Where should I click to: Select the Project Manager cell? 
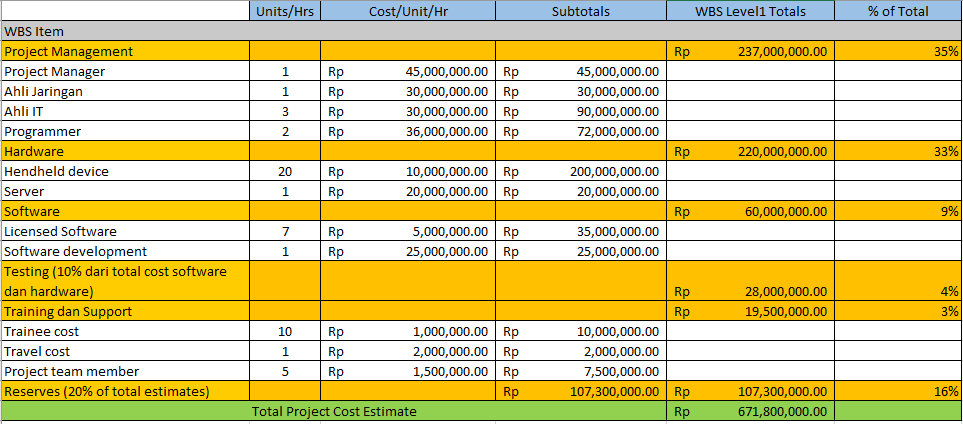coord(125,71)
